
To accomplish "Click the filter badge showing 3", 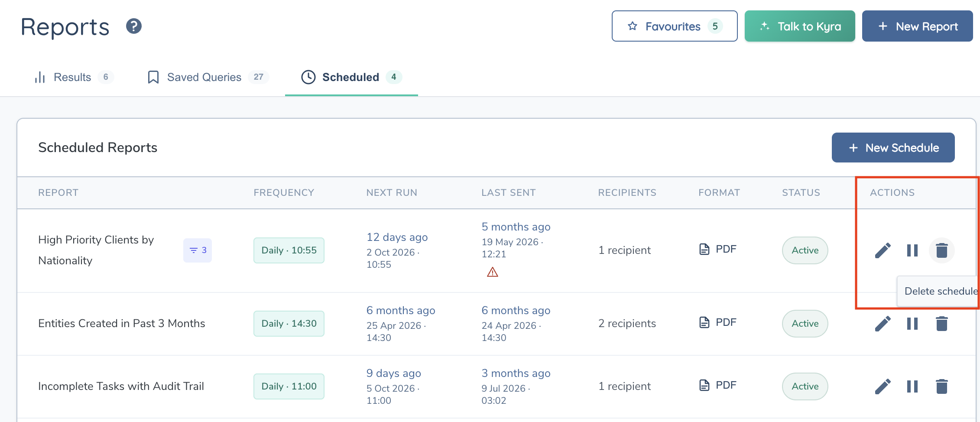I will 198,250.
